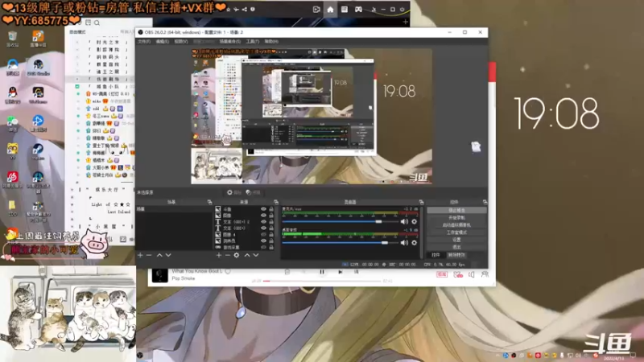Pop out the sources dock panel
The height and width of the screenshot is (362, 644).
click(276, 202)
